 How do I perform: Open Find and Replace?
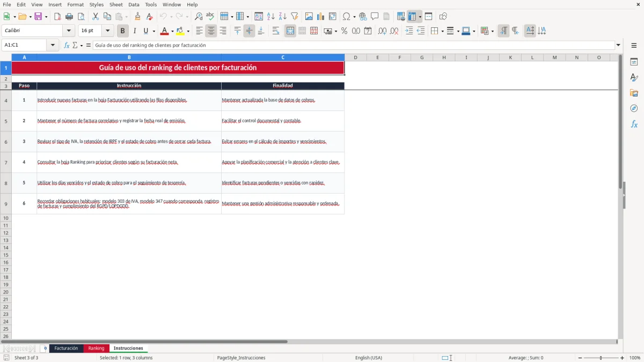[x=199, y=17]
